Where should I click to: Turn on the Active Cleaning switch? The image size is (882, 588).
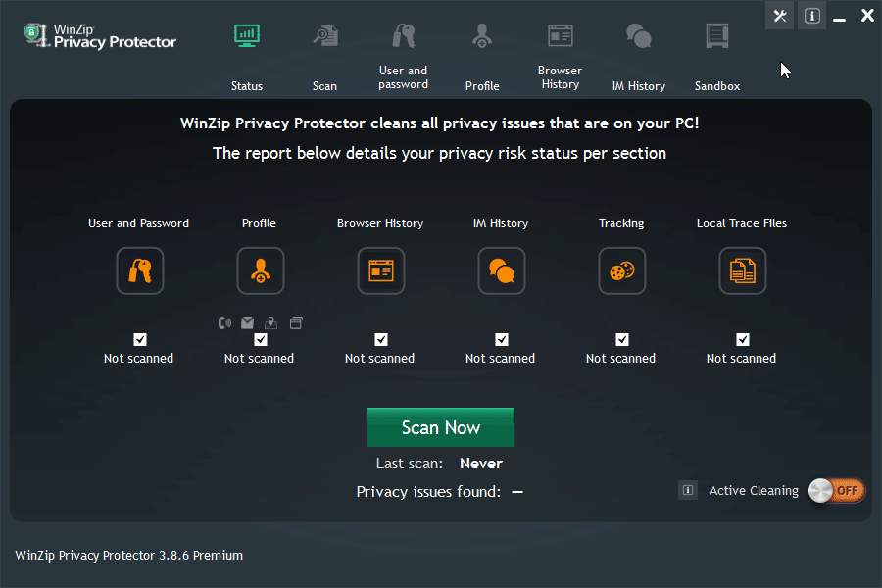pos(837,490)
